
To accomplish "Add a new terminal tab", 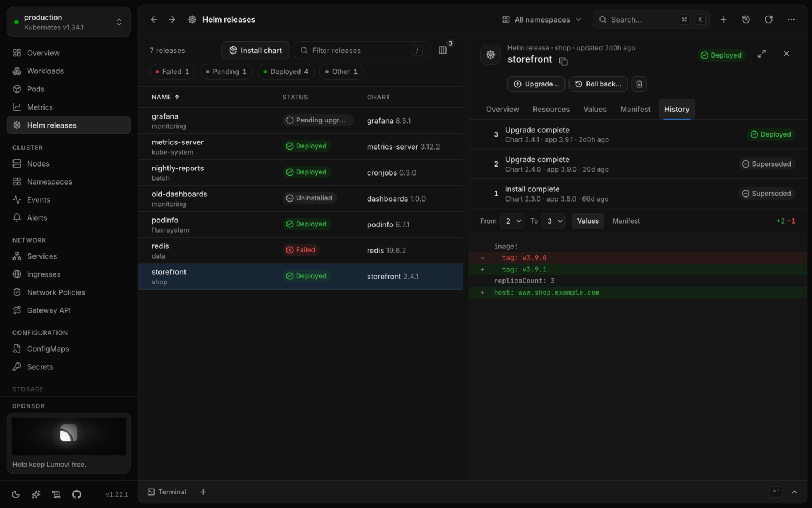I will tap(203, 492).
